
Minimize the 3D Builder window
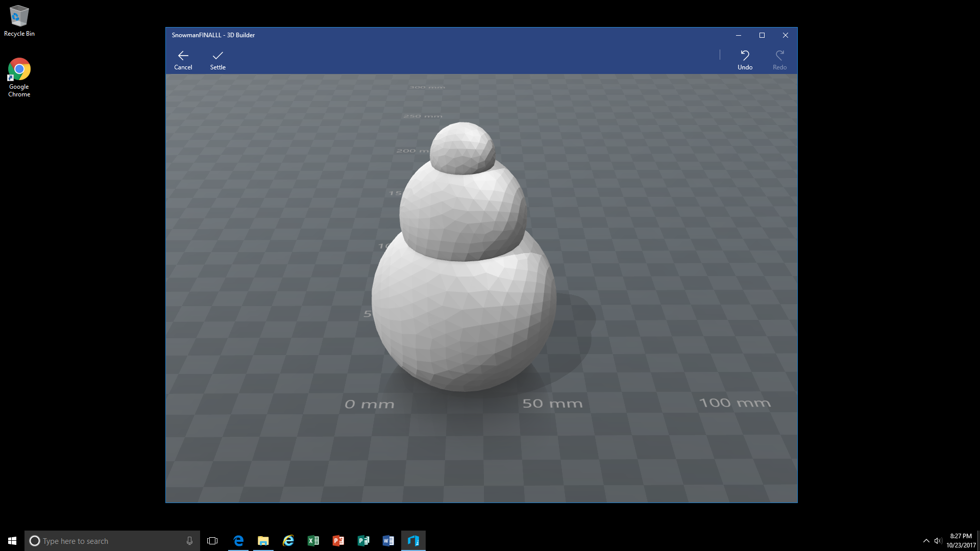[738, 35]
